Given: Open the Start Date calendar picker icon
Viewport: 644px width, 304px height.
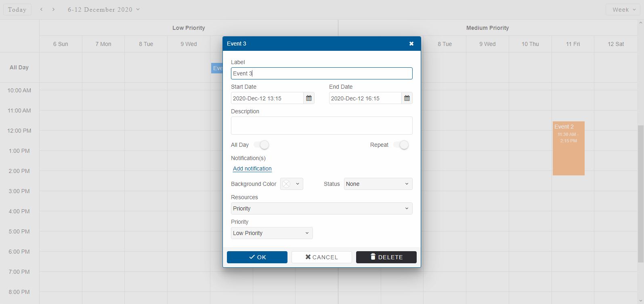Looking at the screenshot, I should (x=309, y=98).
